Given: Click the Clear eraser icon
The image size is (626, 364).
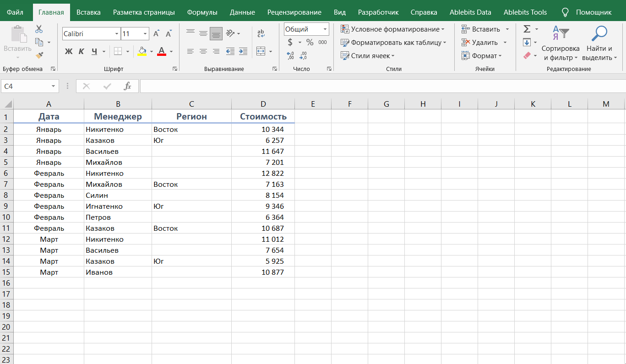Looking at the screenshot, I should click(527, 55).
